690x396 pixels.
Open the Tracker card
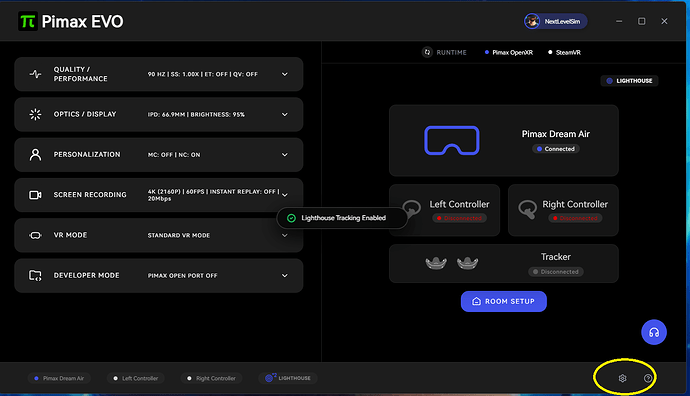tap(503, 263)
